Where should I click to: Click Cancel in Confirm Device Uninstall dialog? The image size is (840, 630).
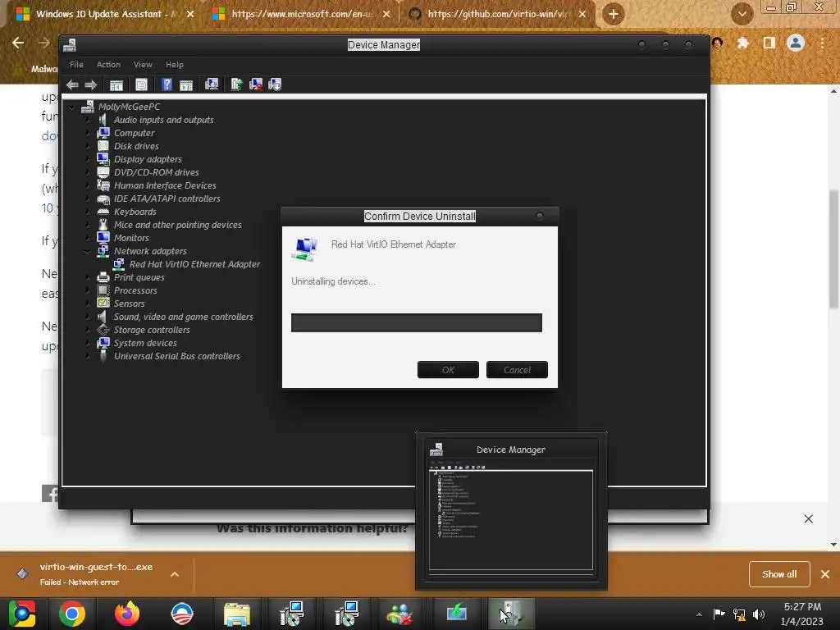(517, 370)
